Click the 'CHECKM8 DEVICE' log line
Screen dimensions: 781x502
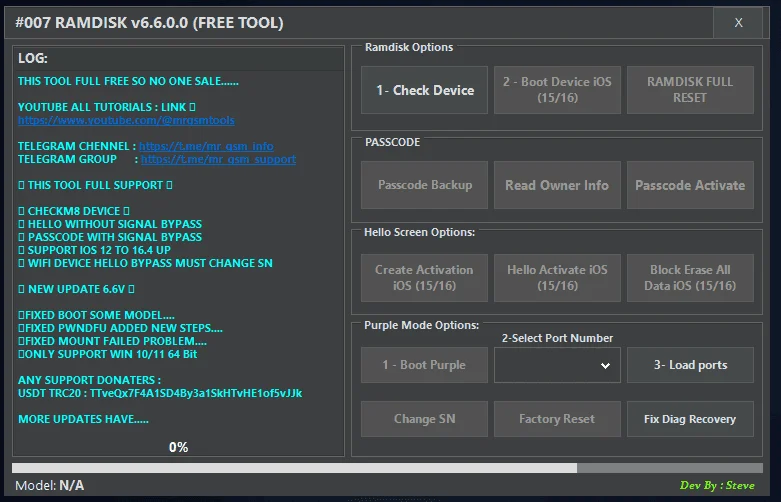point(74,211)
